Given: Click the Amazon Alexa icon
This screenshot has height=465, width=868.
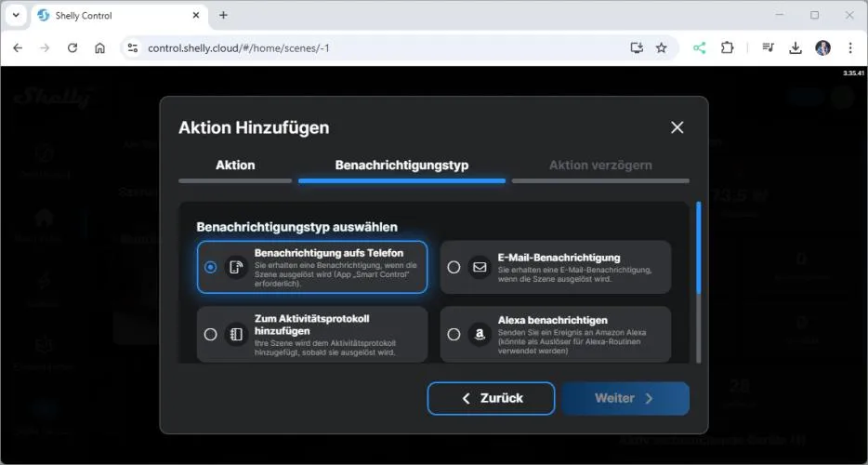Looking at the screenshot, I should point(480,334).
